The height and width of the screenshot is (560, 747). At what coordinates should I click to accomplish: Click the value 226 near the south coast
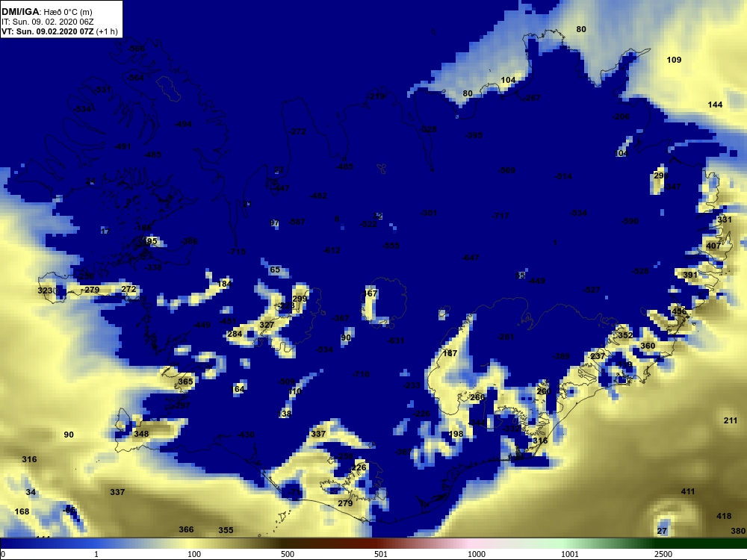pyautogui.click(x=359, y=467)
